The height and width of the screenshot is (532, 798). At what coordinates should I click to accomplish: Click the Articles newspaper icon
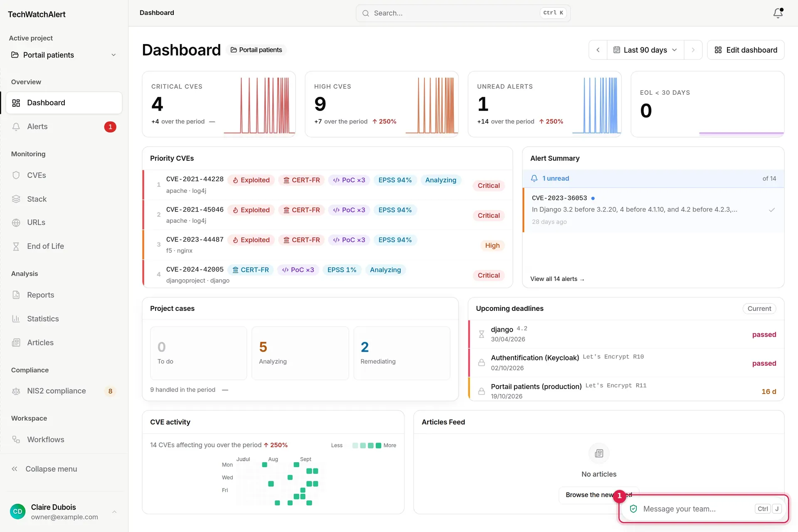pos(16,343)
